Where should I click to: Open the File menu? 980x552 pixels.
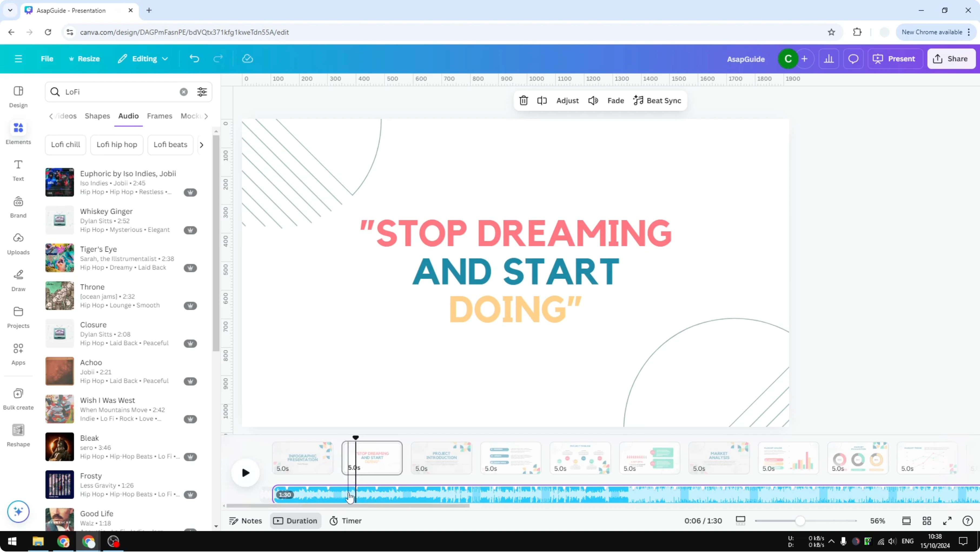tap(47, 59)
